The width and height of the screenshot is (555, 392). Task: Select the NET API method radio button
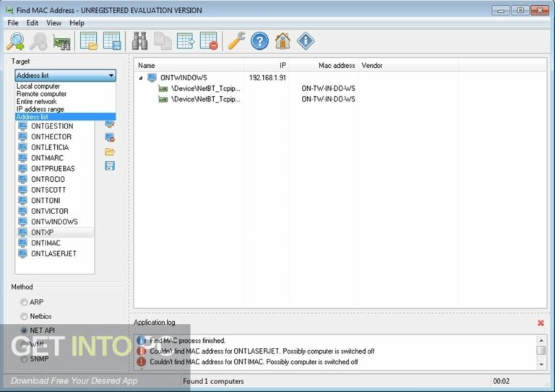[24, 331]
